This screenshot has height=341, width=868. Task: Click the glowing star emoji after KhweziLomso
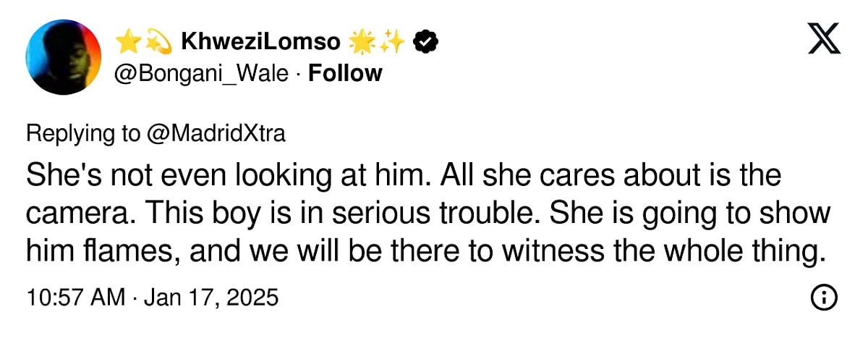(x=362, y=43)
